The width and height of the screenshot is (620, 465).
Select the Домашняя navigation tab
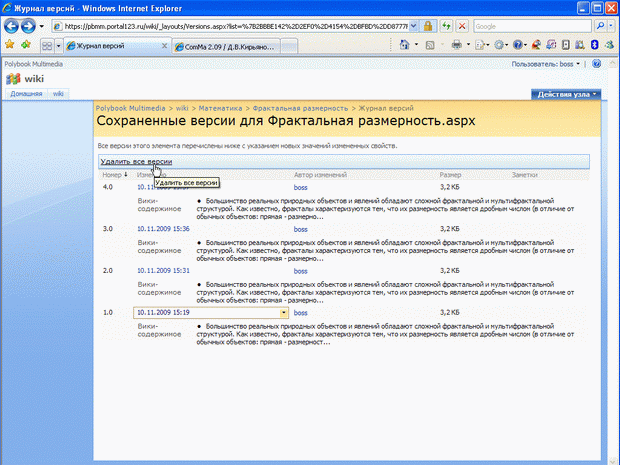tap(26, 93)
